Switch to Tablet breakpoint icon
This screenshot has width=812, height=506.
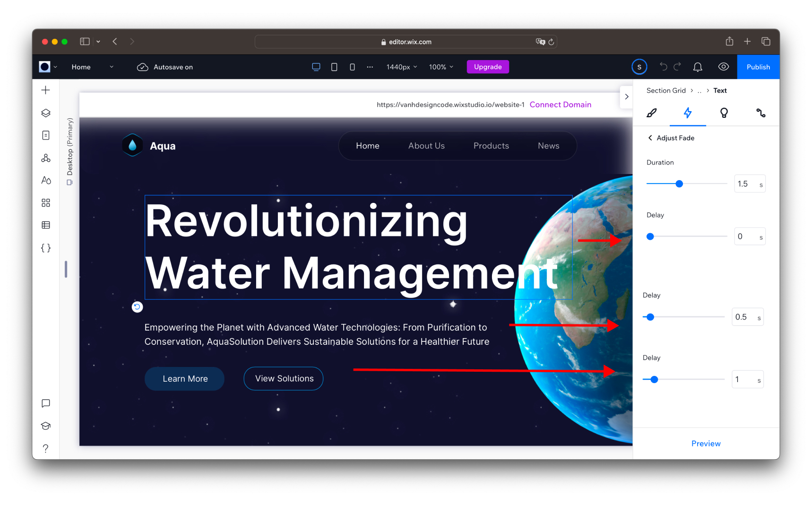click(334, 67)
